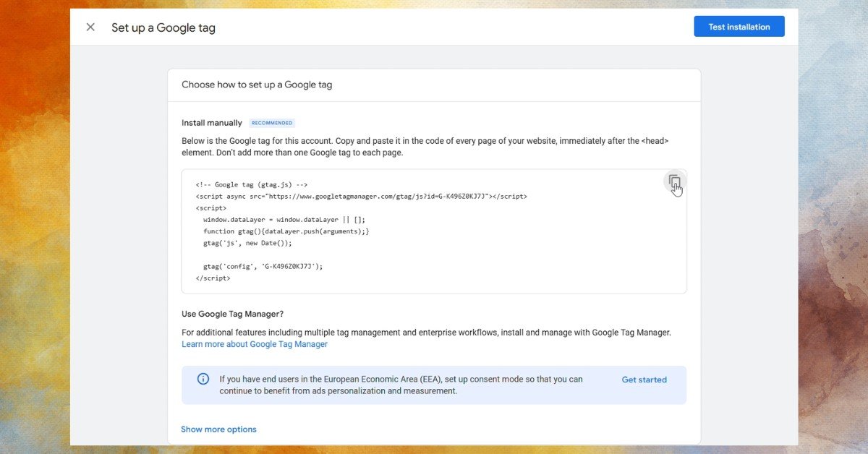Click the Google tag (gtag.js) comment line
Screen dimensions: 868x454
click(252, 185)
